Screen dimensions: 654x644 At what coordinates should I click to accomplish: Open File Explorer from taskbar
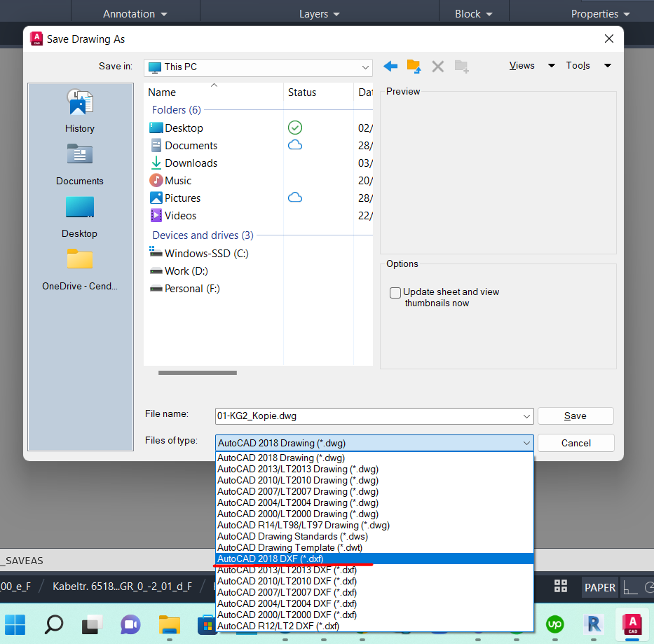[x=170, y=624]
